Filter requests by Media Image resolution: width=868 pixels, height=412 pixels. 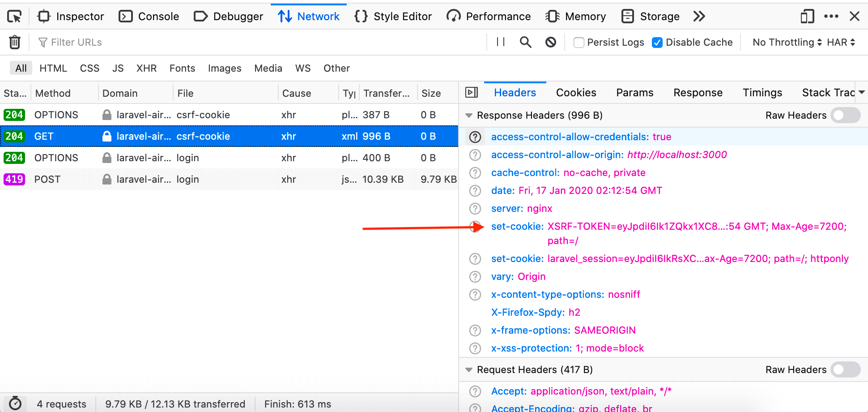pyautogui.click(x=268, y=68)
